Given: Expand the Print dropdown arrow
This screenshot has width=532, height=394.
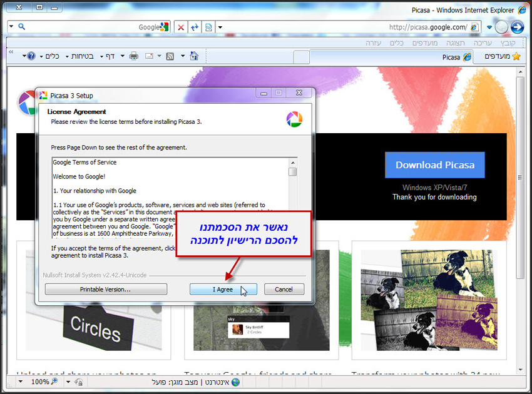Looking at the screenshot, I should tap(123, 56).
